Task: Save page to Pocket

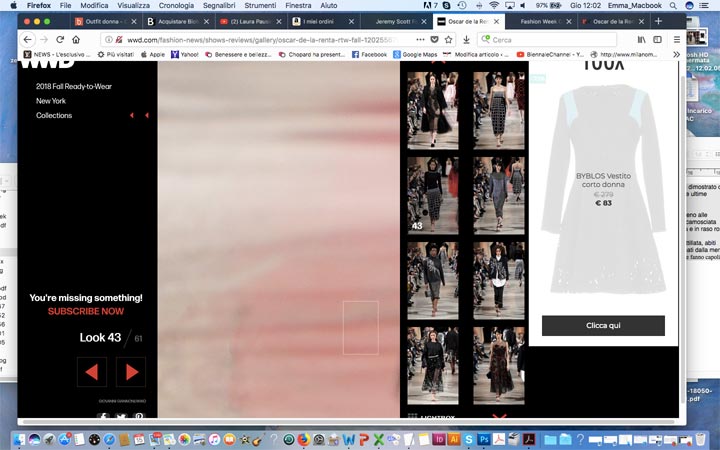Action: [434, 39]
